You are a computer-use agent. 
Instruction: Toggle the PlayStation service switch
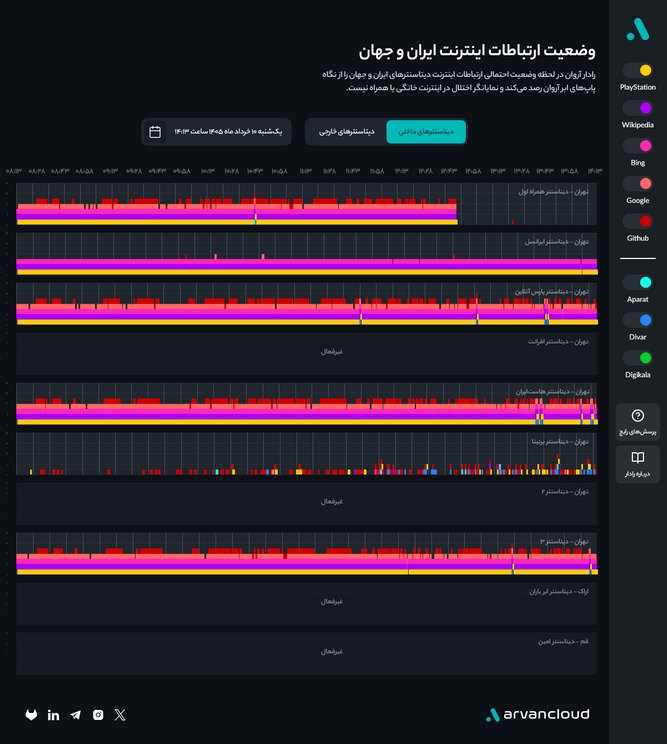pyautogui.click(x=638, y=70)
